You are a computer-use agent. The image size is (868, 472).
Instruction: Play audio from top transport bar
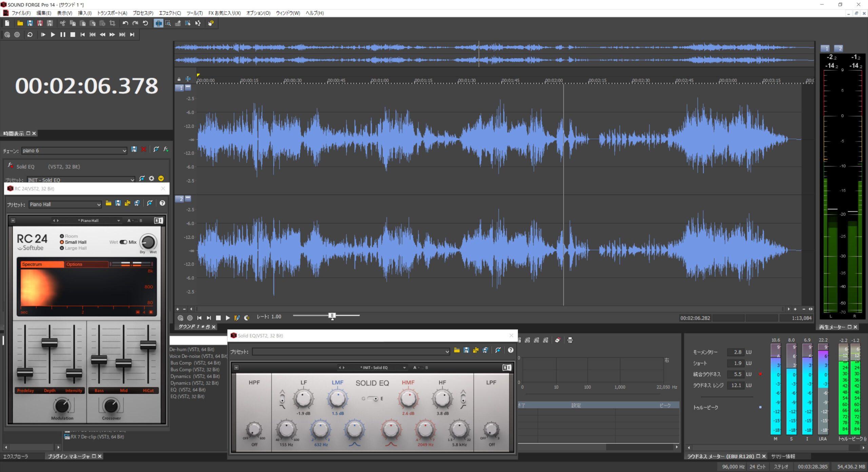pyautogui.click(x=53, y=35)
